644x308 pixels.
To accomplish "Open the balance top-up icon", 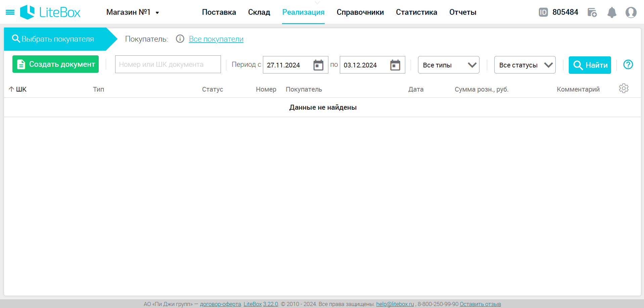I will coord(592,12).
